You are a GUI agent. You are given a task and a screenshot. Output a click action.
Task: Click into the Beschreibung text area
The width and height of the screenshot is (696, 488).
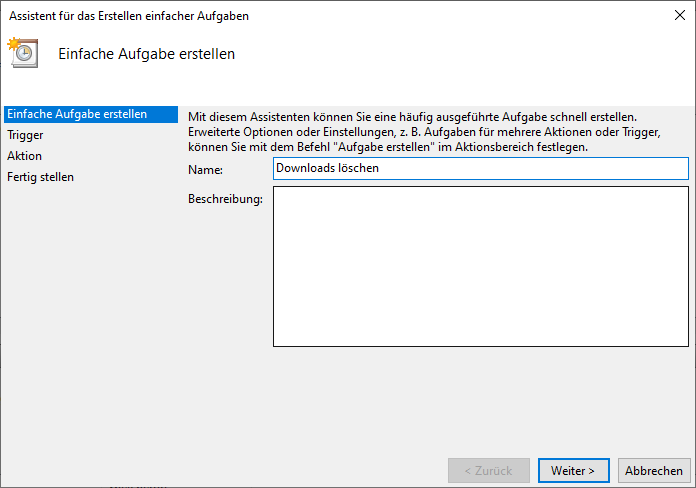(481, 266)
